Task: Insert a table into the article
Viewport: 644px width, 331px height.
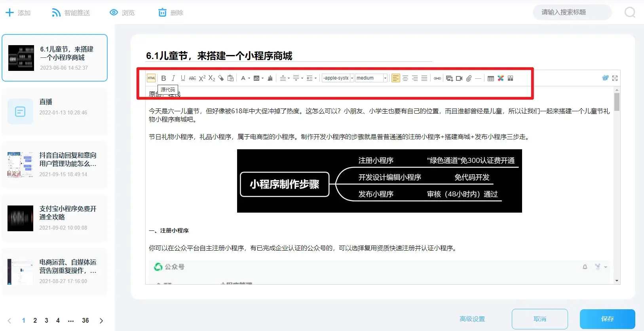Action: point(490,78)
